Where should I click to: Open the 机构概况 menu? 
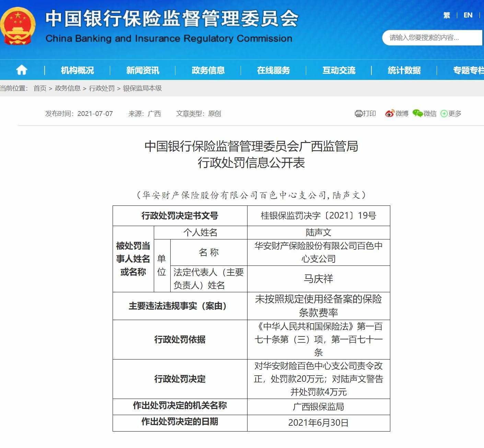pos(78,70)
